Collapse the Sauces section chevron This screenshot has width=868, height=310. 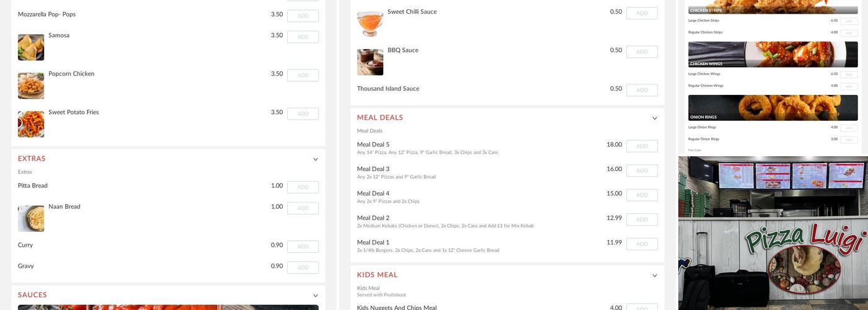pos(315,296)
